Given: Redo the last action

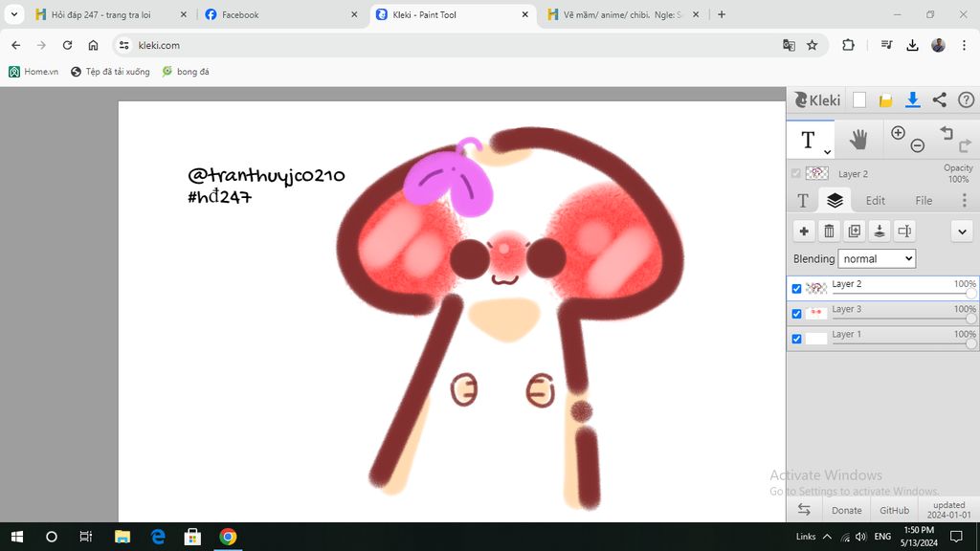Looking at the screenshot, I should (965, 145).
